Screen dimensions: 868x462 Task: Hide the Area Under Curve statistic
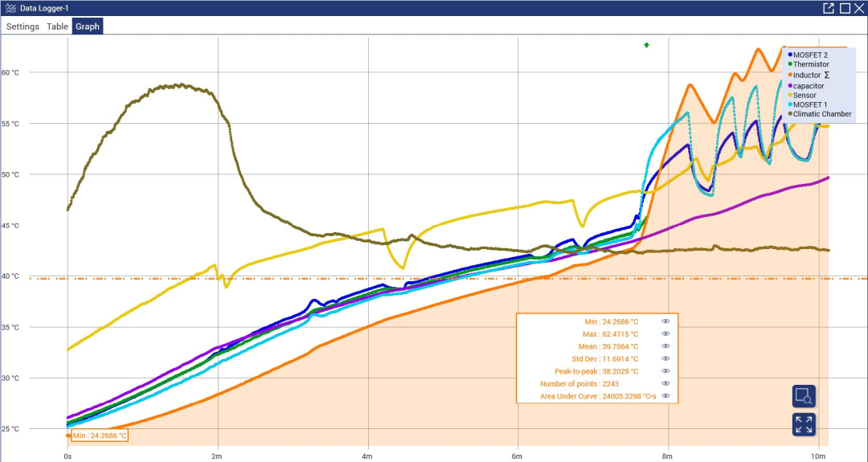666,396
